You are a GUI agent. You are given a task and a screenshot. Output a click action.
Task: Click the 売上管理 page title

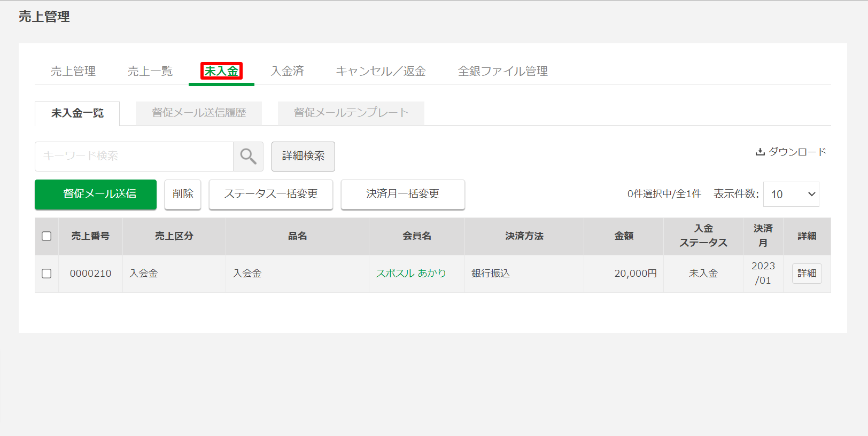coord(44,17)
